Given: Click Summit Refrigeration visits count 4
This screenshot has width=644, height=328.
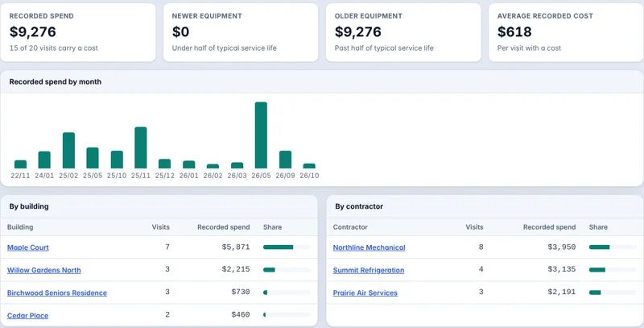Looking at the screenshot, I should (x=481, y=270).
